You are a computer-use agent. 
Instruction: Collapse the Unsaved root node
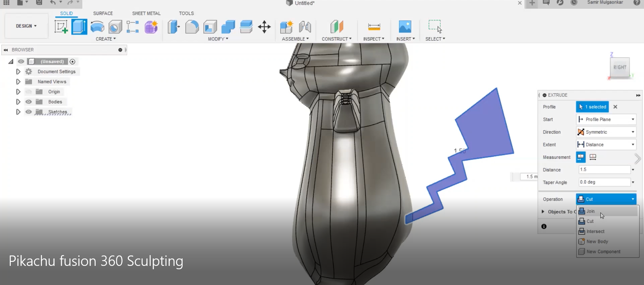(11, 61)
